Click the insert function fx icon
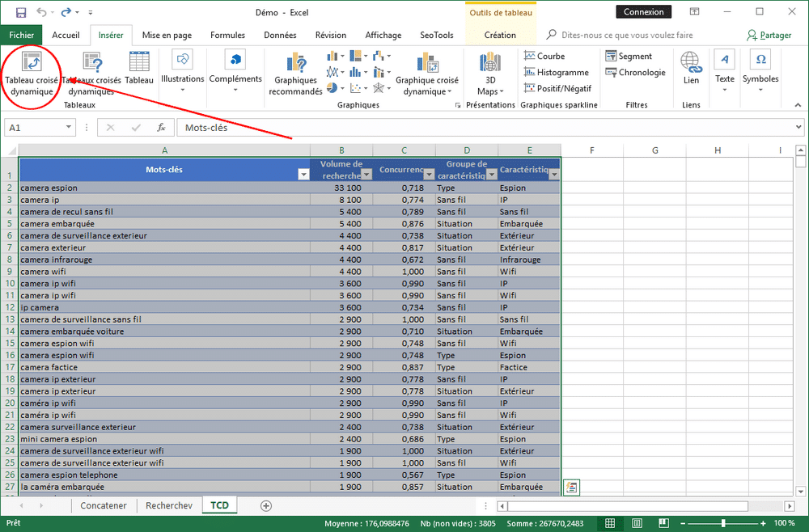The image size is (809, 532). pos(161,127)
